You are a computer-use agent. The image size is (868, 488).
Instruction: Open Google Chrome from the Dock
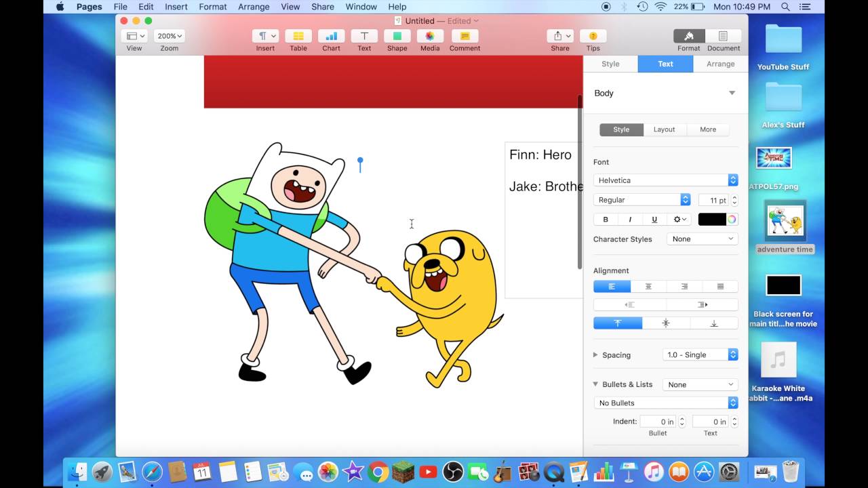378,471
